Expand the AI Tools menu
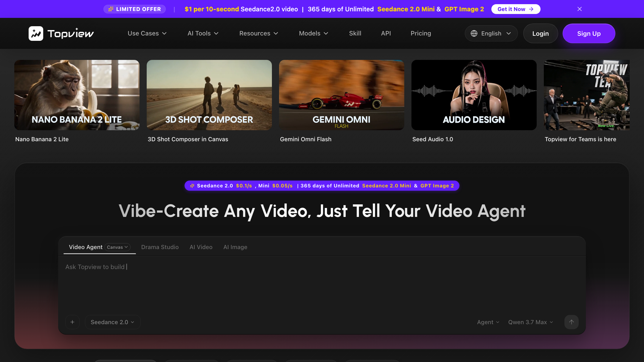644x362 pixels. pyautogui.click(x=203, y=33)
